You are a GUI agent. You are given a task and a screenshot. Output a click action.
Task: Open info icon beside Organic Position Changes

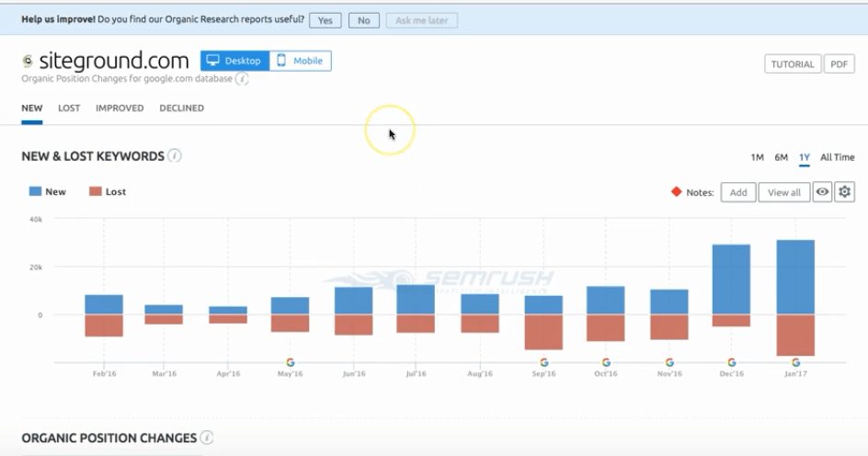click(x=207, y=438)
